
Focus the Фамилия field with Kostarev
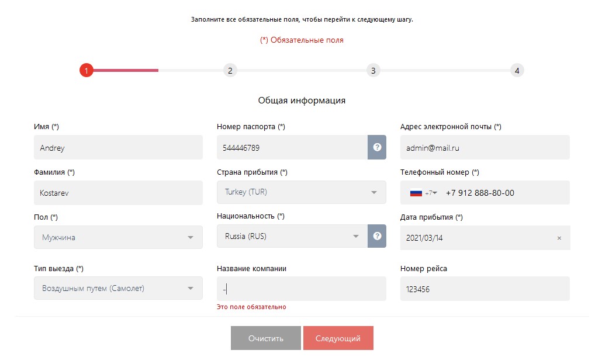point(118,193)
